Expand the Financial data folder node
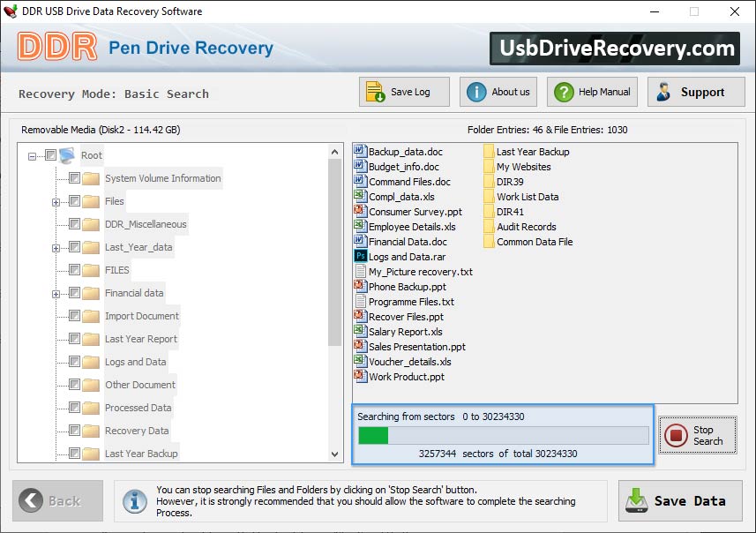The height and width of the screenshot is (533, 756). click(x=56, y=294)
